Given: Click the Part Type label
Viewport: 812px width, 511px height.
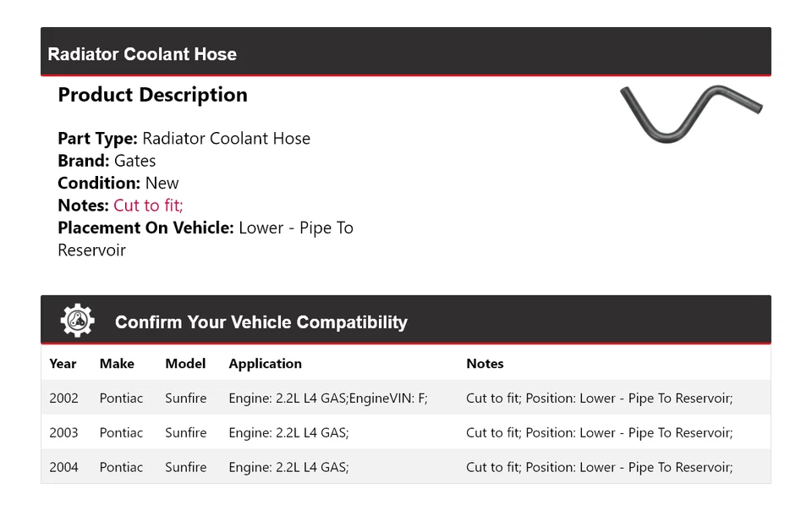Looking at the screenshot, I should (x=97, y=139).
